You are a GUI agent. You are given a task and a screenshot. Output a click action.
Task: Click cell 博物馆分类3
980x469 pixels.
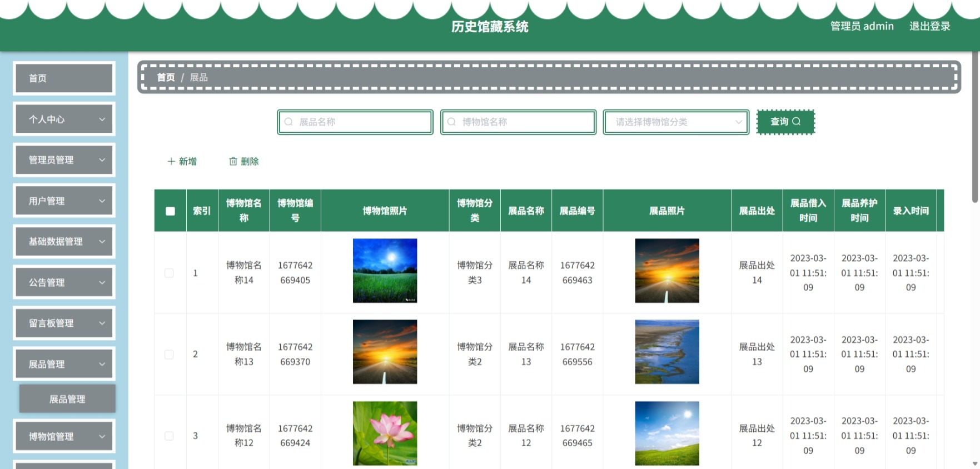[475, 273]
